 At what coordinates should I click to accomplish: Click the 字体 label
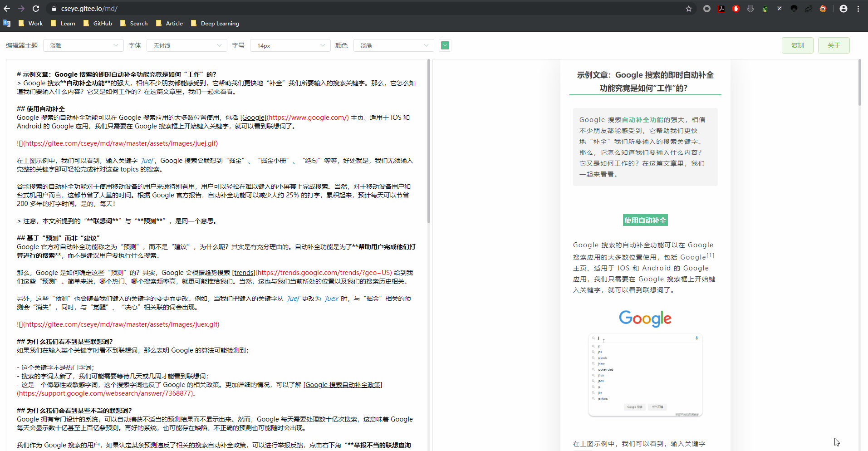pyautogui.click(x=135, y=45)
